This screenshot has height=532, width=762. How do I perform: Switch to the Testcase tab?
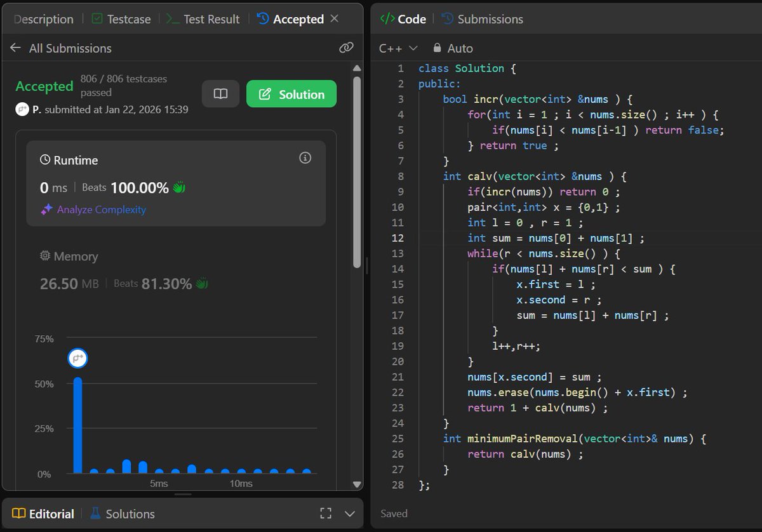121,19
